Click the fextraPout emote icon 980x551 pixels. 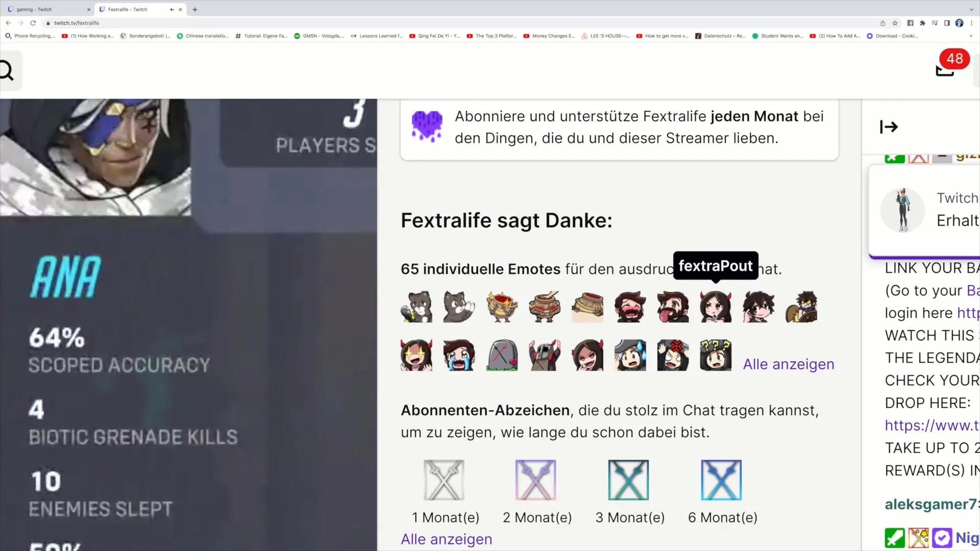(x=716, y=306)
